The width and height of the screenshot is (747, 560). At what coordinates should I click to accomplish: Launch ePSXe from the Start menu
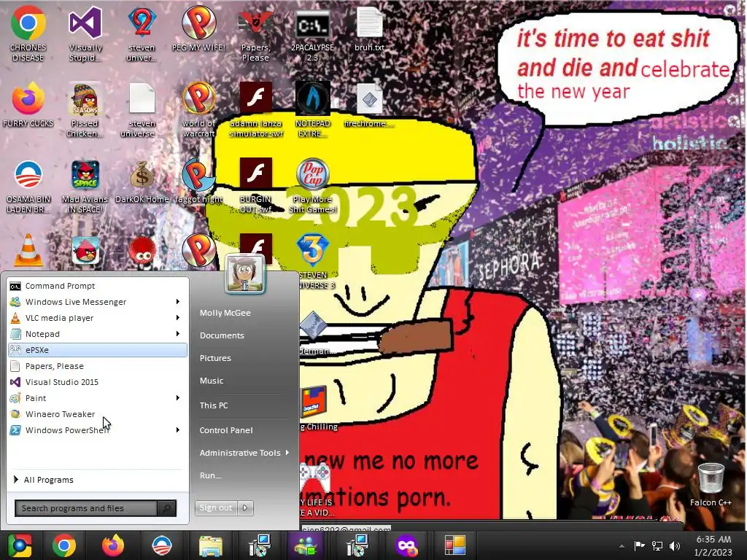[98, 349]
